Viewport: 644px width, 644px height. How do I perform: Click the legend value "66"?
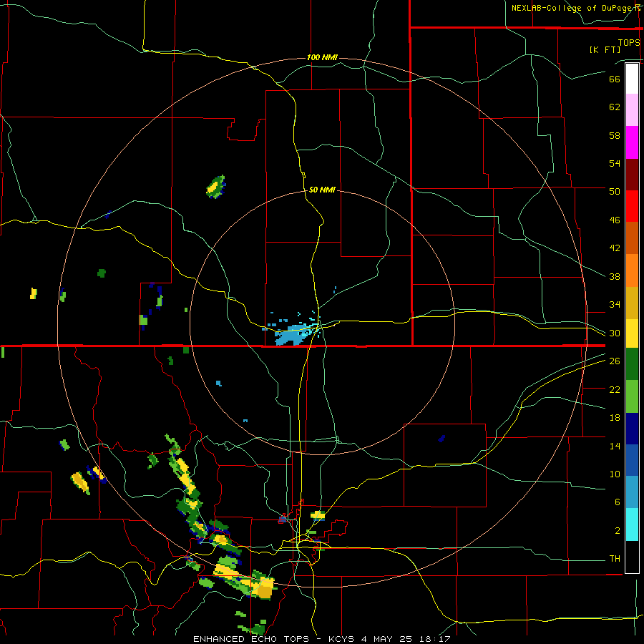point(615,79)
